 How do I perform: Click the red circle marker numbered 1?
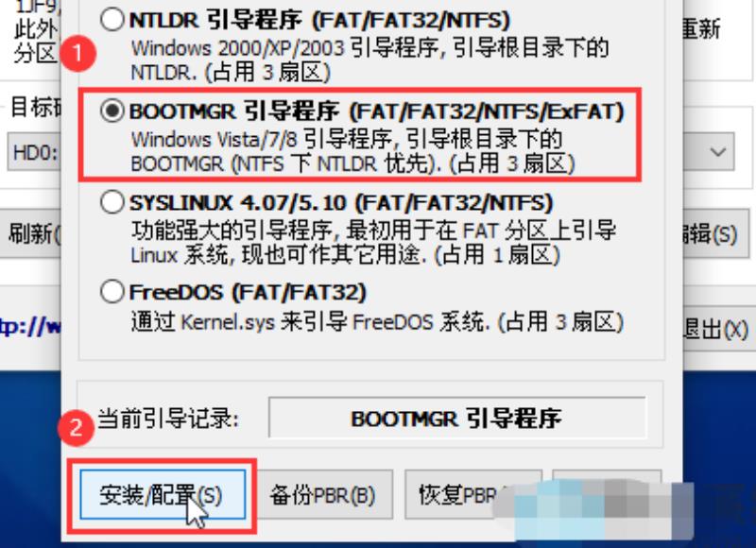pos(77,53)
